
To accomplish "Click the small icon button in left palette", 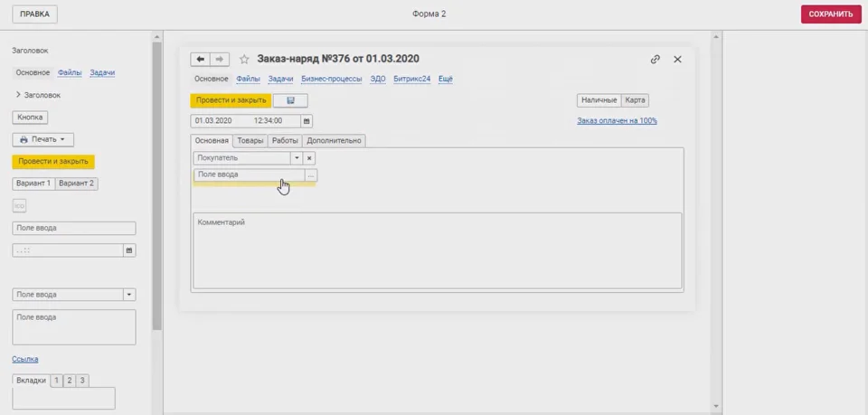I will point(19,206).
